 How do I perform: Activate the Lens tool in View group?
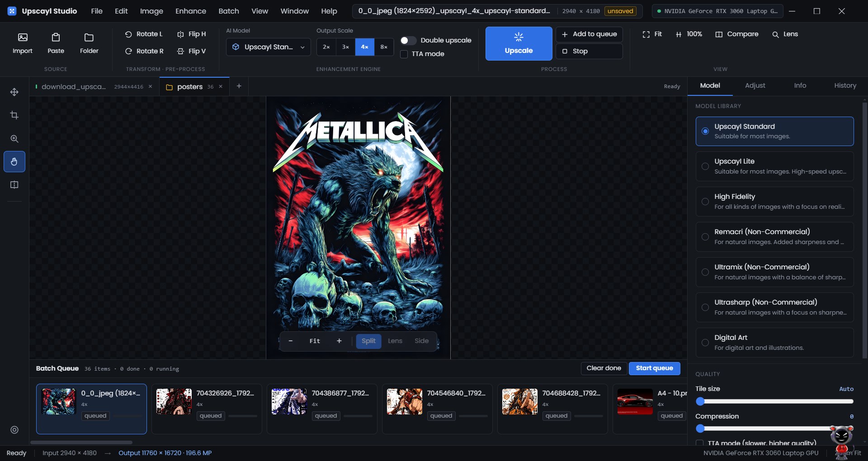[785, 34]
